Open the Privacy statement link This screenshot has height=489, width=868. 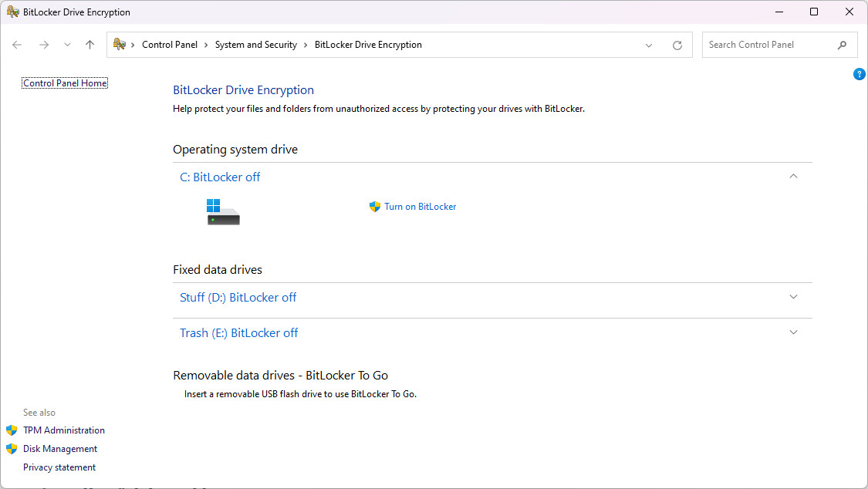click(x=59, y=467)
